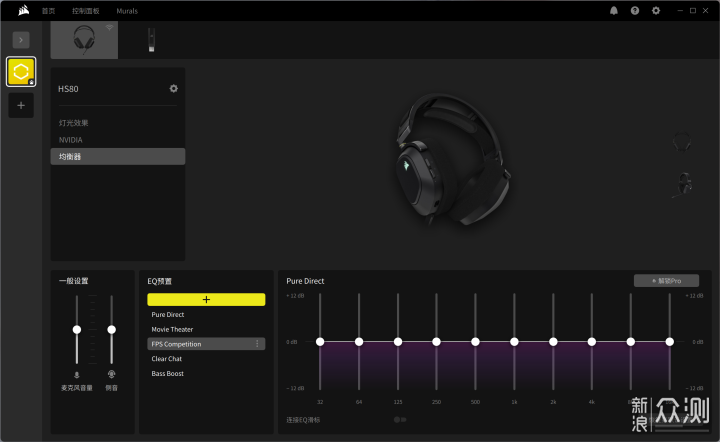720x442 pixels.
Task: Click the microphone volume slider handle
Action: pos(77,330)
